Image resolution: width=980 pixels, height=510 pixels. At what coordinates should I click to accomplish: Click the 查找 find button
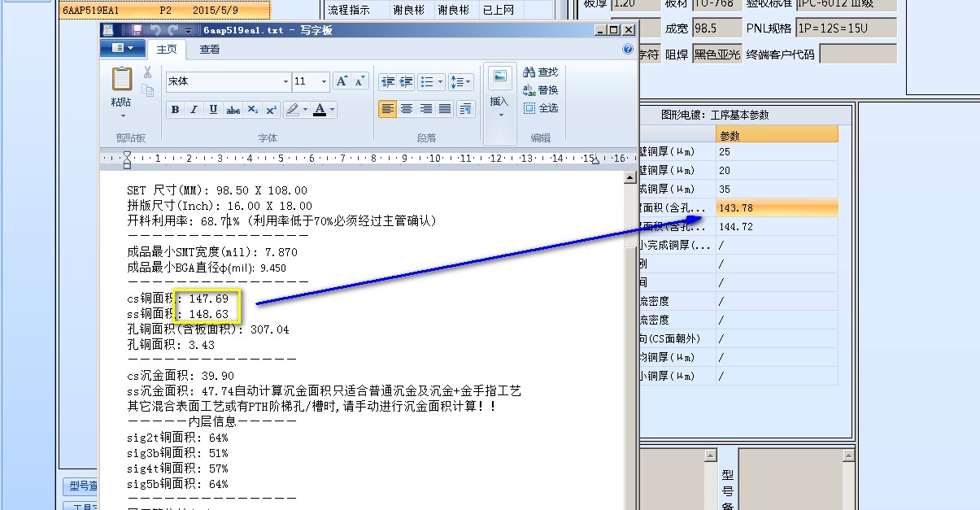point(541,72)
